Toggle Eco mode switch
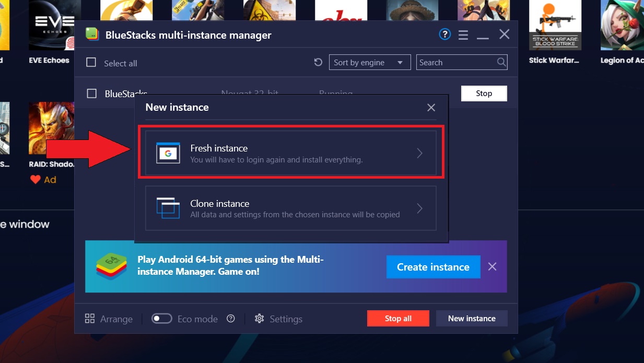Image resolution: width=644 pixels, height=363 pixels. point(162,319)
